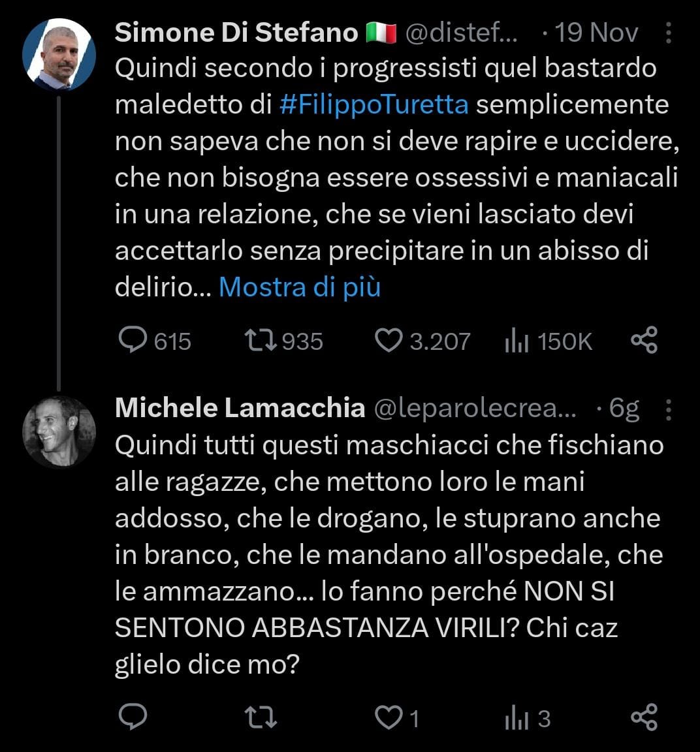Like Michele Lamacchia's reply
Image resolution: width=700 pixels, height=752 pixels.
tap(389, 717)
